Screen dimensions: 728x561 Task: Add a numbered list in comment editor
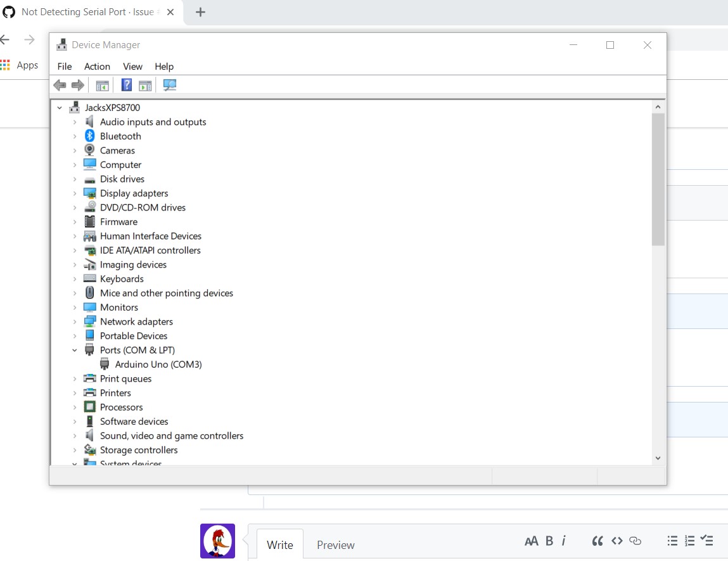(689, 541)
